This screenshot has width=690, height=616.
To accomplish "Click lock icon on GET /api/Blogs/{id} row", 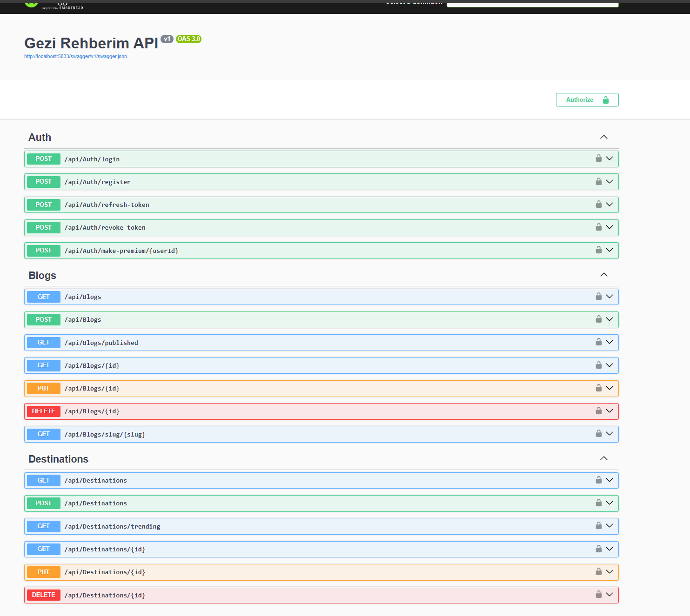I will coord(599,365).
